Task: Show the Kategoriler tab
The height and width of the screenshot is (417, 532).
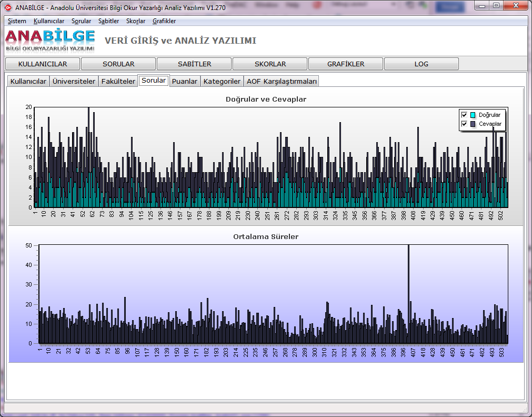Action: point(222,81)
